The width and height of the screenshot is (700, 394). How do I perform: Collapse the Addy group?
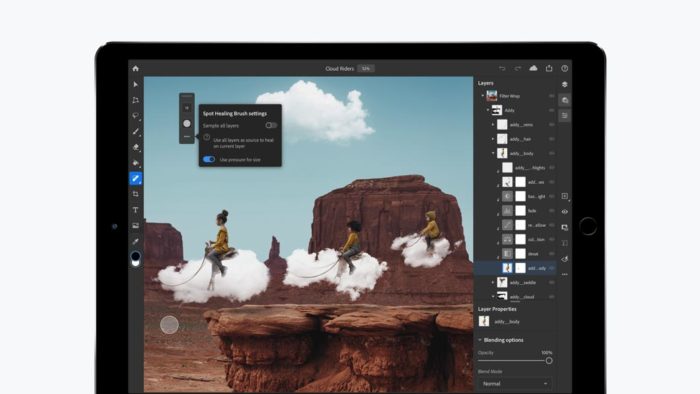(488, 110)
